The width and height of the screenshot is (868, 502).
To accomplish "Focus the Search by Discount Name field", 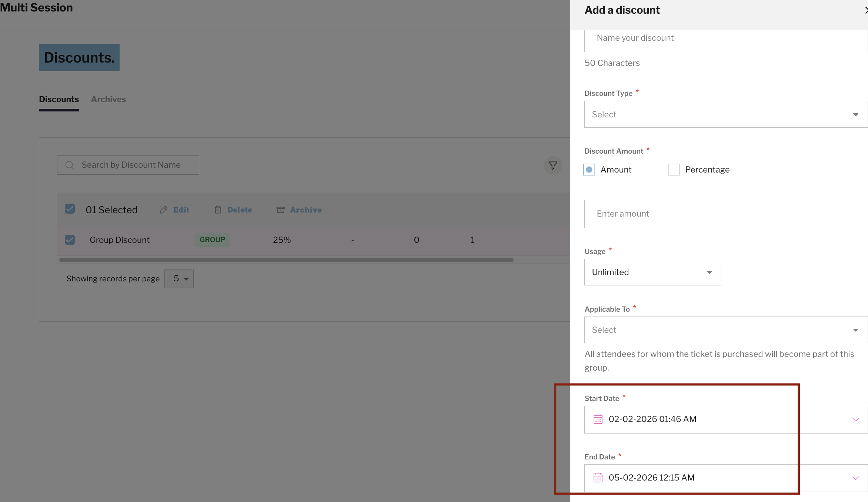I will [x=128, y=165].
